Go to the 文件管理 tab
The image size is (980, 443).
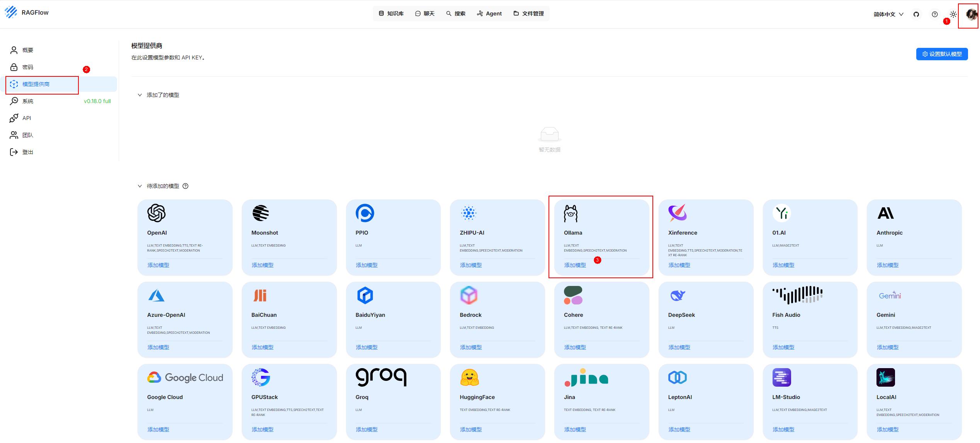pos(529,14)
